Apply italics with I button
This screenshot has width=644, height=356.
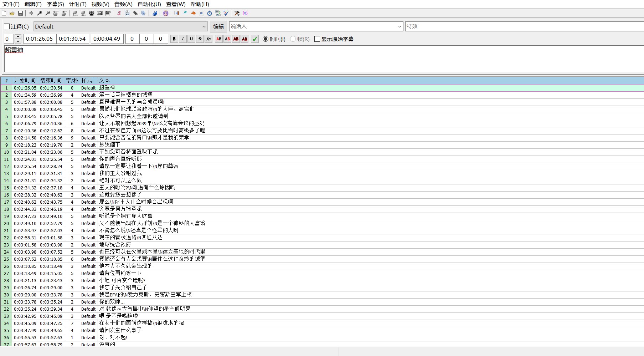[x=183, y=39]
